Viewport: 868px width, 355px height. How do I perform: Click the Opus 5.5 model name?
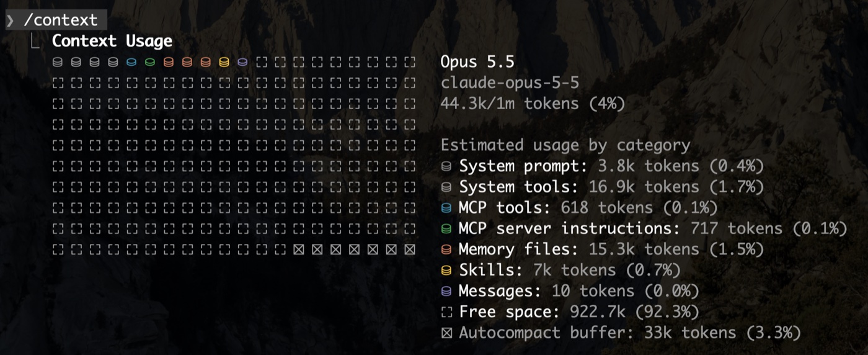tap(477, 62)
